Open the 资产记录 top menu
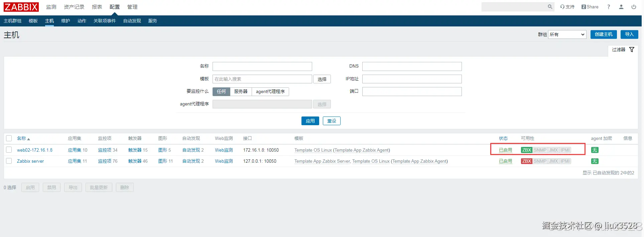This screenshot has height=237, width=644. tap(74, 7)
